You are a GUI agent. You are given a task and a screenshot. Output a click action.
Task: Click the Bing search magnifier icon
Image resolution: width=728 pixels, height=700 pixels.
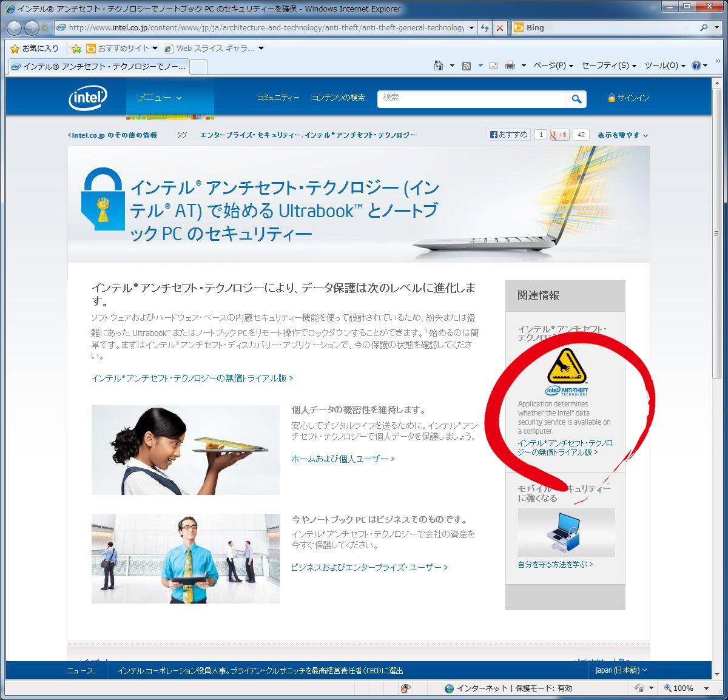pyautogui.click(x=704, y=27)
